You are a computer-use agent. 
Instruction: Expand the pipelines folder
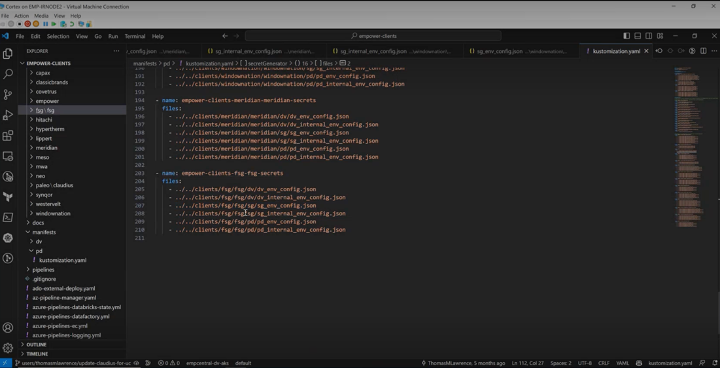(x=43, y=270)
